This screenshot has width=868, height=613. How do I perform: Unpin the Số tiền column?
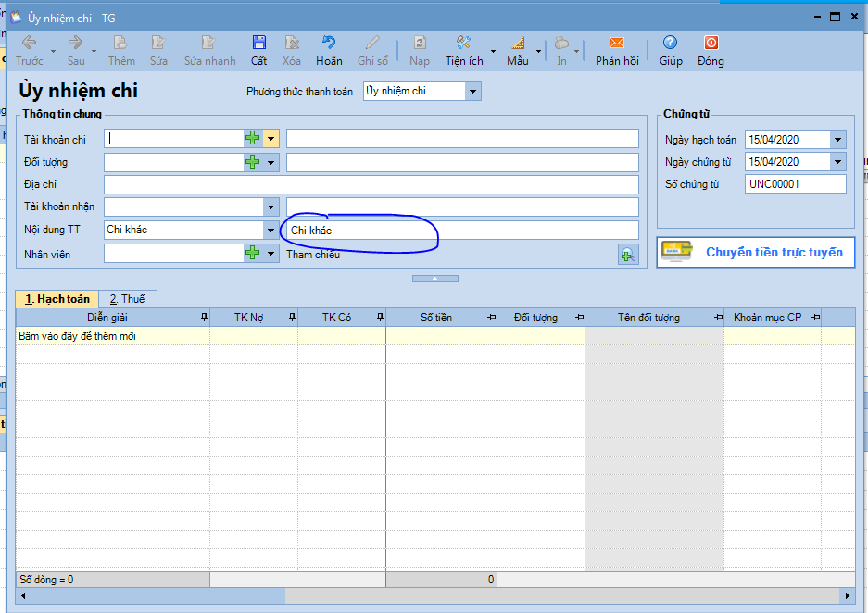tap(491, 318)
